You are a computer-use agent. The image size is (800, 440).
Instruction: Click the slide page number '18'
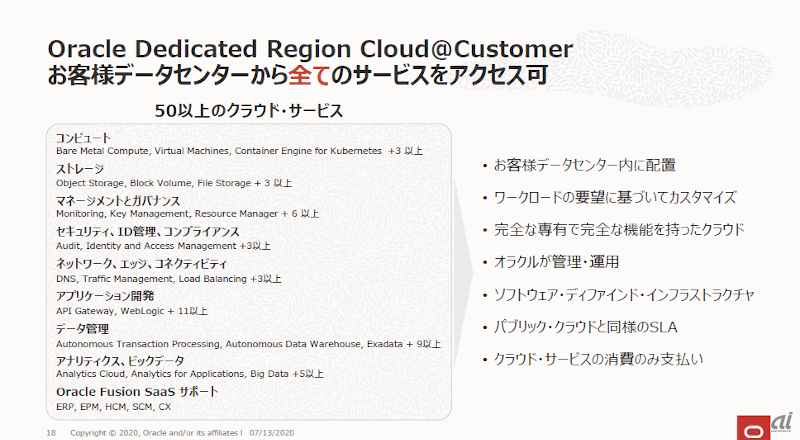pos(51,433)
